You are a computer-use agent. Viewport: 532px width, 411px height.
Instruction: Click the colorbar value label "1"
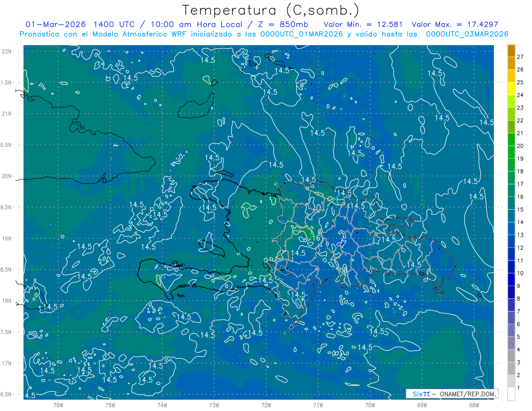click(519, 388)
